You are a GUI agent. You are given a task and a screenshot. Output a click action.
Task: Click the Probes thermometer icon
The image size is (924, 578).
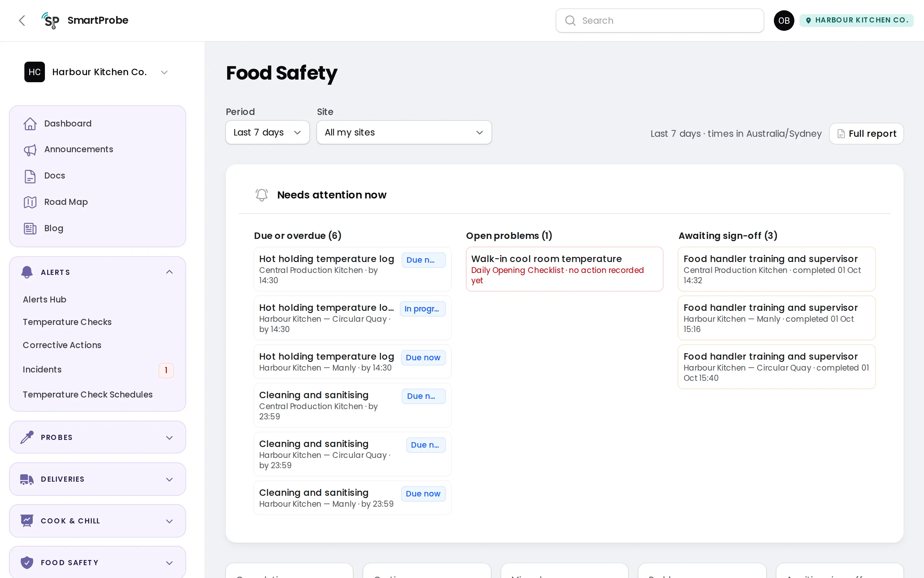coord(27,437)
